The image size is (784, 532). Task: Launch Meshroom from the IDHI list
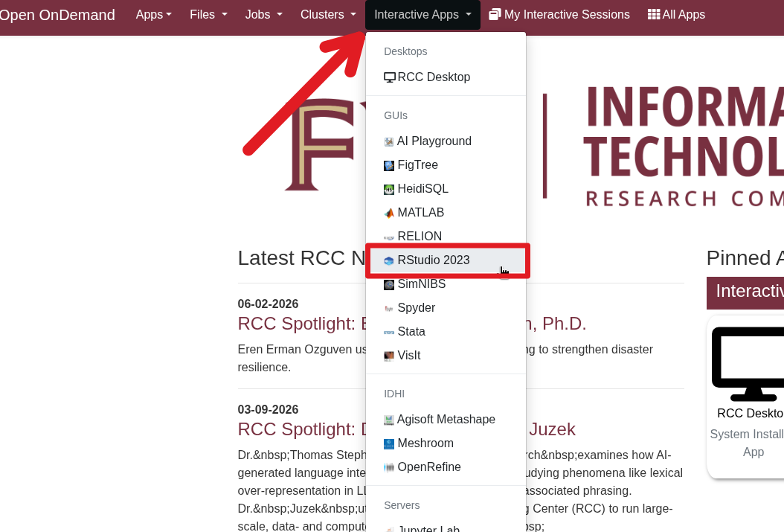tap(446, 443)
